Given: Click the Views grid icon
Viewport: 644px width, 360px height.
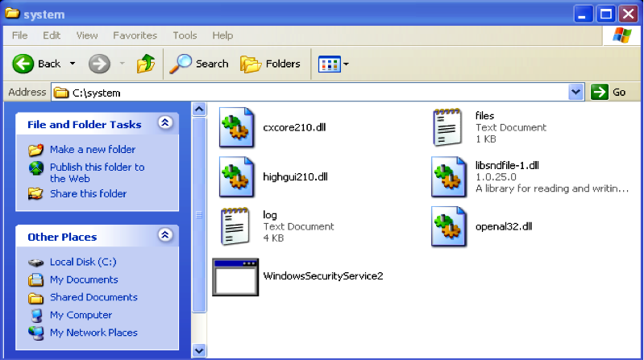Looking at the screenshot, I should point(330,64).
